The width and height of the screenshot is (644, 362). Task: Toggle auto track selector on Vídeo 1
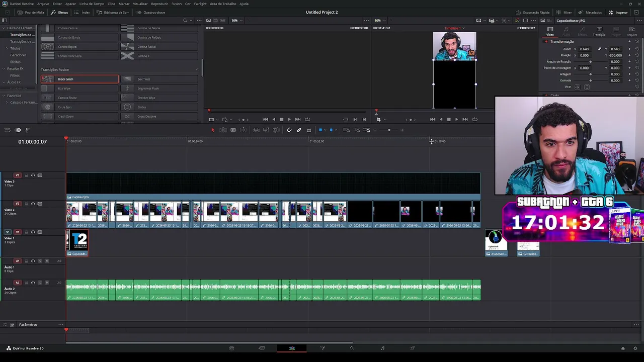33,232
